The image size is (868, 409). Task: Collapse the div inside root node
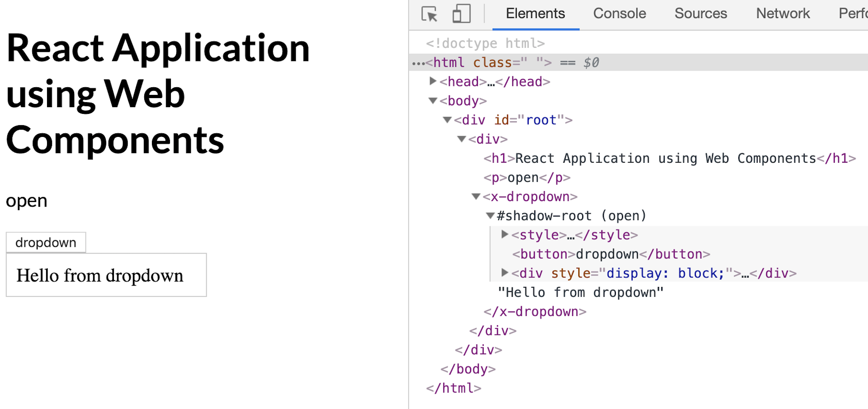[462, 139]
